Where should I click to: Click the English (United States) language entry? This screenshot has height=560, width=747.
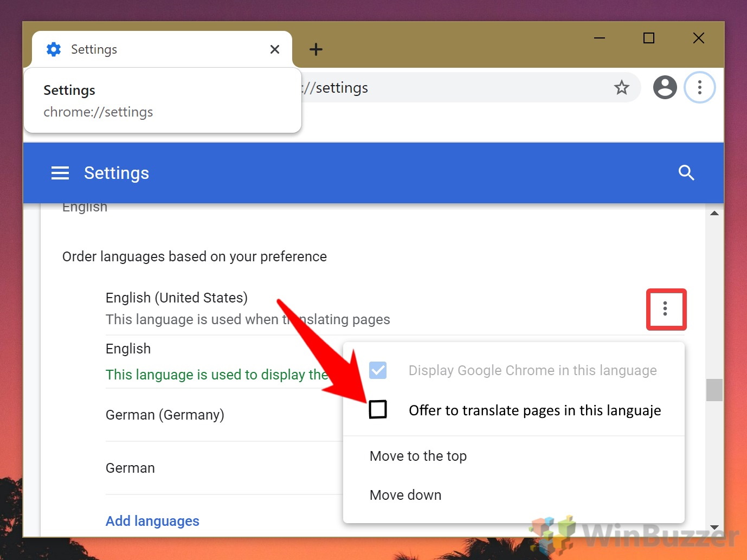click(177, 298)
